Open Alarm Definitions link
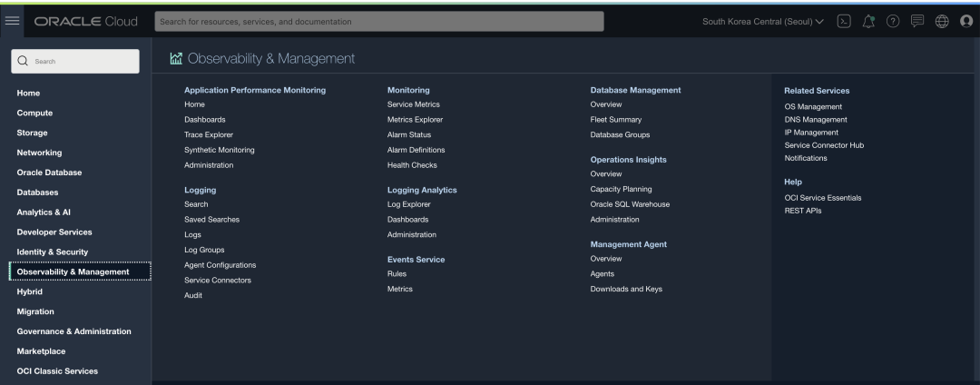 pyautogui.click(x=416, y=150)
